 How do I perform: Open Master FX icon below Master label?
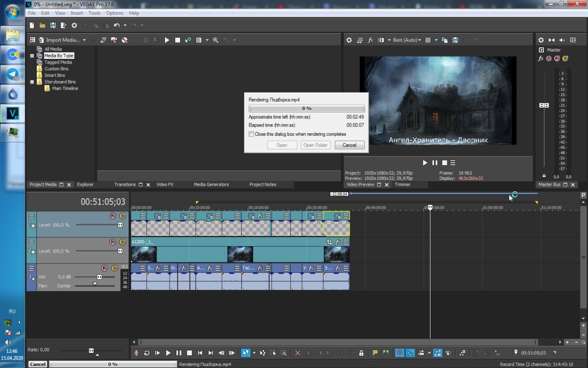(x=541, y=58)
